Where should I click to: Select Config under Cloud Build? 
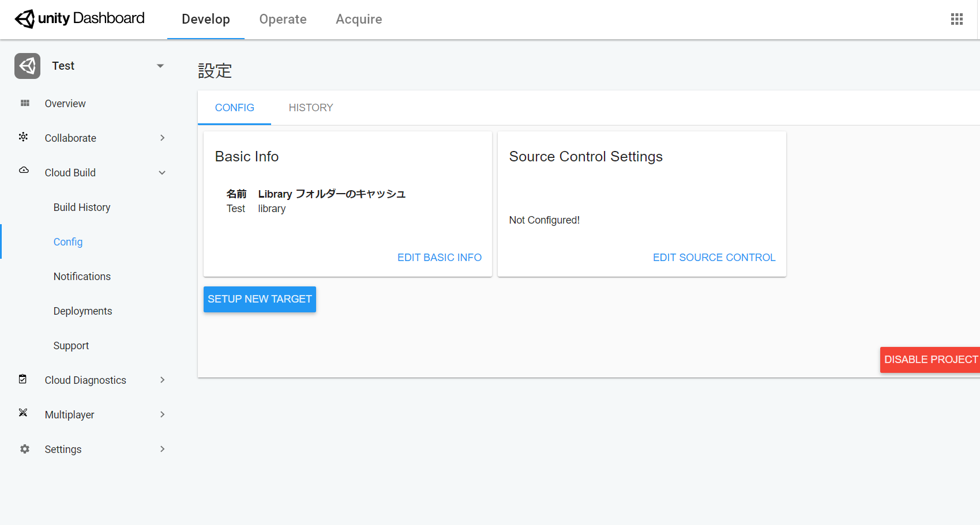(x=68, y=242)
